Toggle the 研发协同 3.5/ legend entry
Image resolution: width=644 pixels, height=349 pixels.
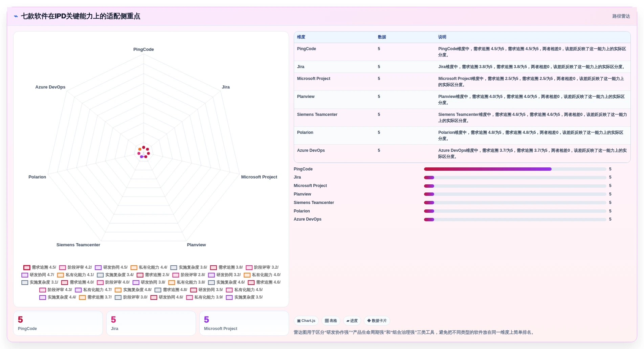[x=207, y=290]
